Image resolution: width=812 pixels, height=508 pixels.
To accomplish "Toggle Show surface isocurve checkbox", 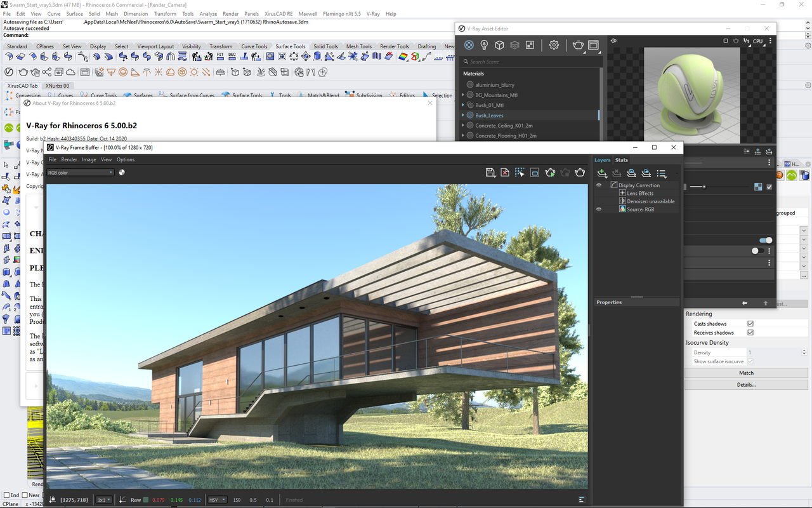I will click(x=750, y=361).
